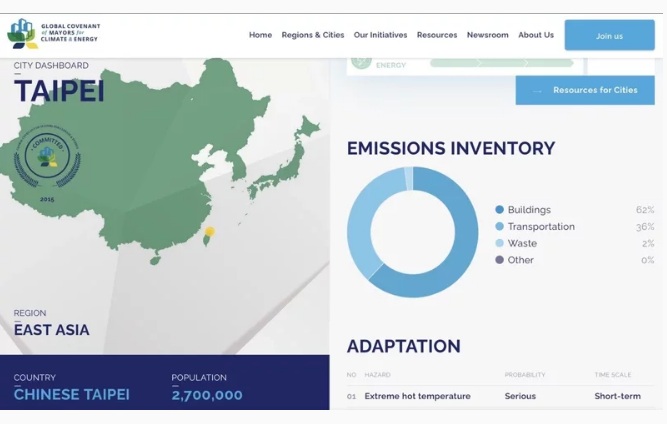667x424 pixels.
Task: Click the round ENERGY badge icon
Action: (362, 62)
